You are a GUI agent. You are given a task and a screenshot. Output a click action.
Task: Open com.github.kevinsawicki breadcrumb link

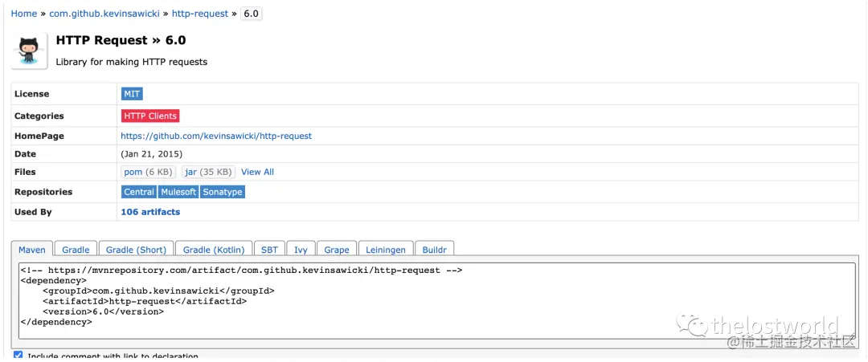coord(104,14)
